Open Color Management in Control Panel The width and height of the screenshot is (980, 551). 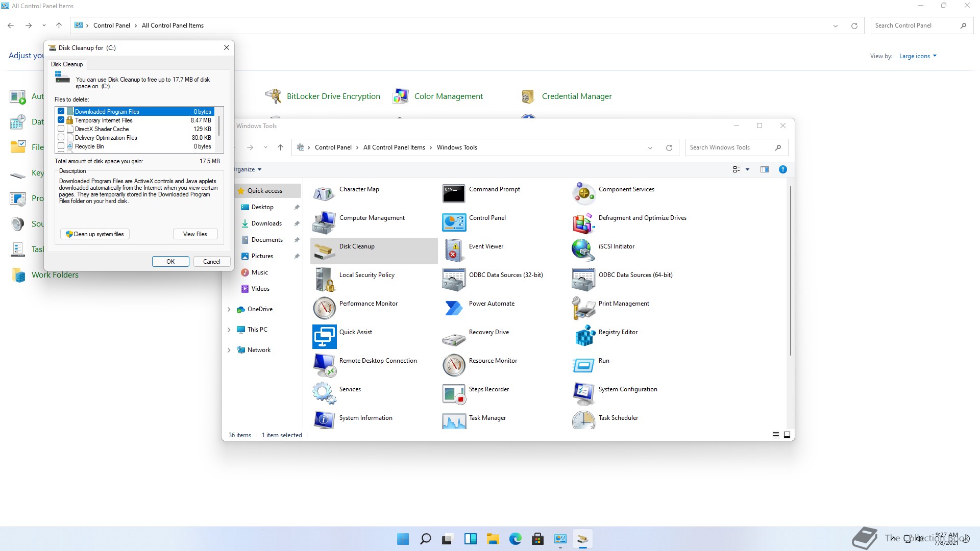[438, 96]
